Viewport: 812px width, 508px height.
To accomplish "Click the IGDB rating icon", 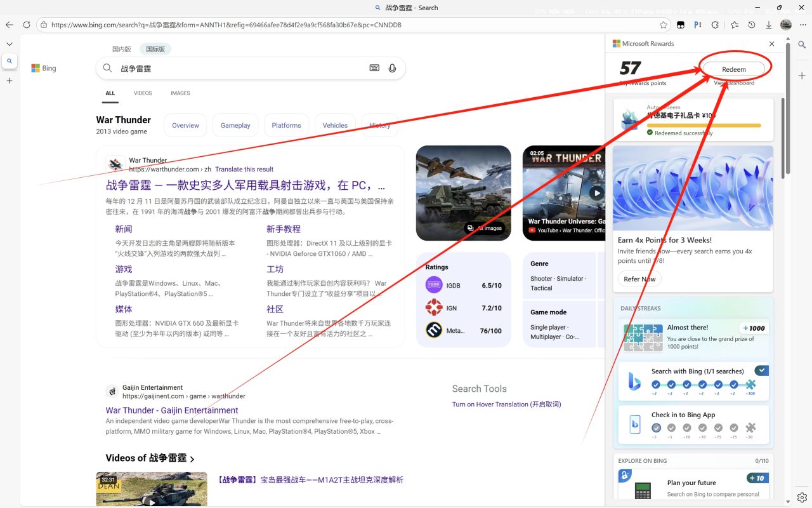I will tap(434, 285).
